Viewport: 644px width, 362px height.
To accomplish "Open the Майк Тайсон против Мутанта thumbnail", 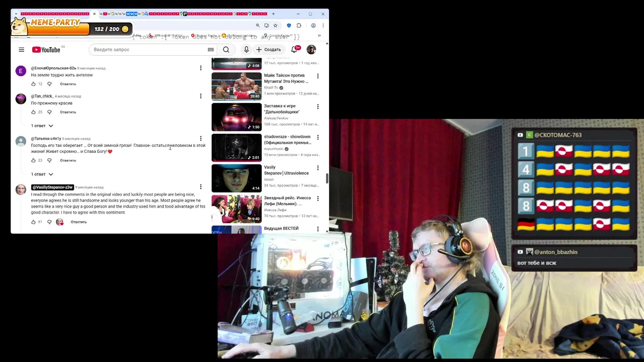I will click(x=236, y=86).
